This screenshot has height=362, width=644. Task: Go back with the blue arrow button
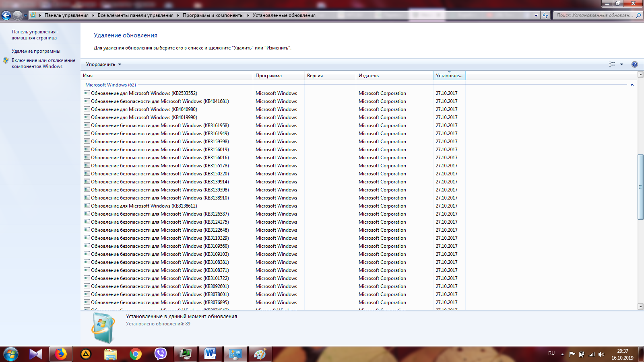pos(6,15)
